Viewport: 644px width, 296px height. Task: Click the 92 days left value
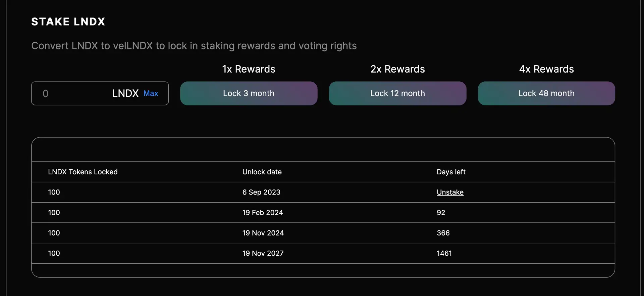point(441,213)
